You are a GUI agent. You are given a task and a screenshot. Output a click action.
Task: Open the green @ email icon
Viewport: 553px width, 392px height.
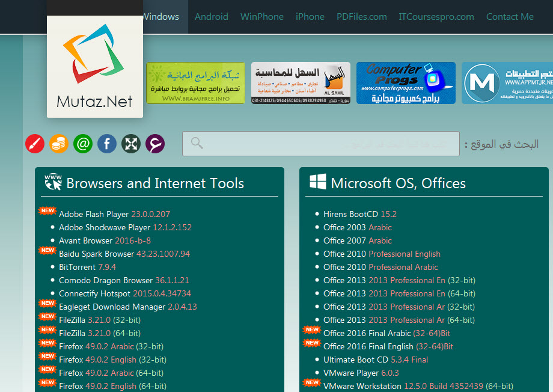tap(83, 144)
